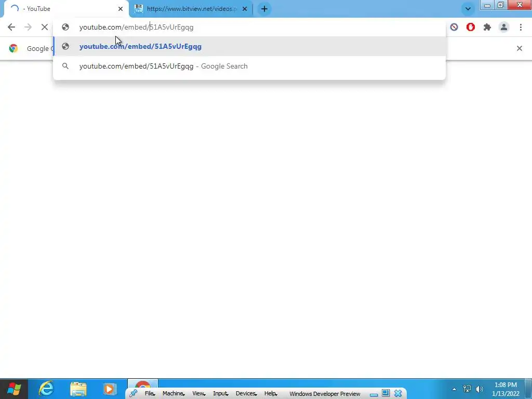
Task: Open Windows Media Player from taskbar
Action: click(x=110, y=389)
